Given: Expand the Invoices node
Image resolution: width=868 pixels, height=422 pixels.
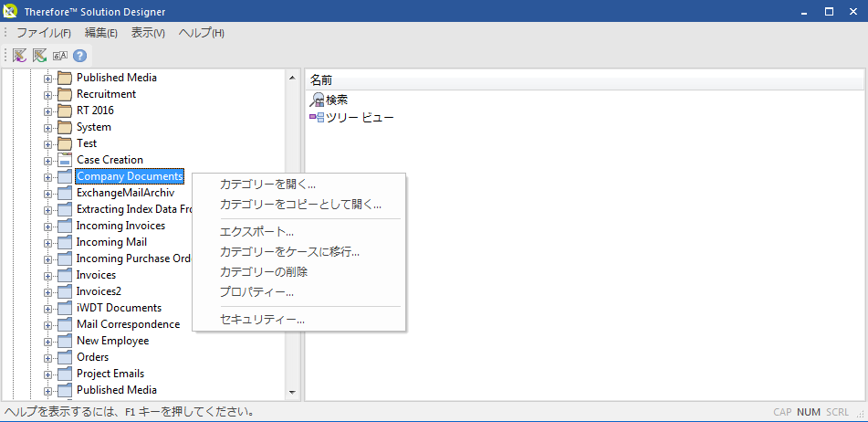Looking at the screenshot, I should point(47,276).
